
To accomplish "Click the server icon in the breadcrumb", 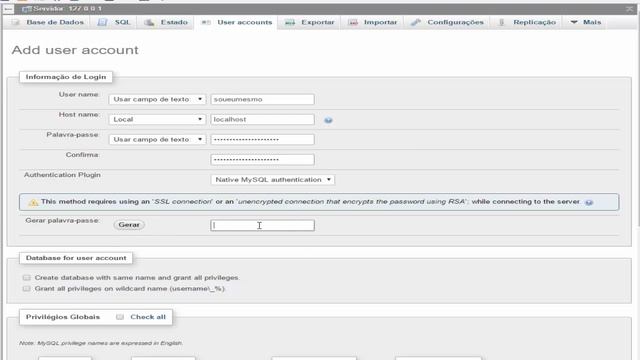I will (27, 9).
